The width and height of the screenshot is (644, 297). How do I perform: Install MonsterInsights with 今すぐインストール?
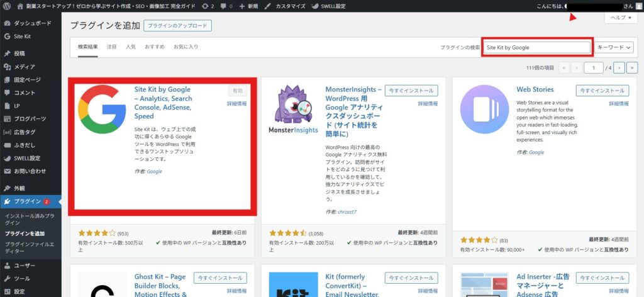click(411, 91)
